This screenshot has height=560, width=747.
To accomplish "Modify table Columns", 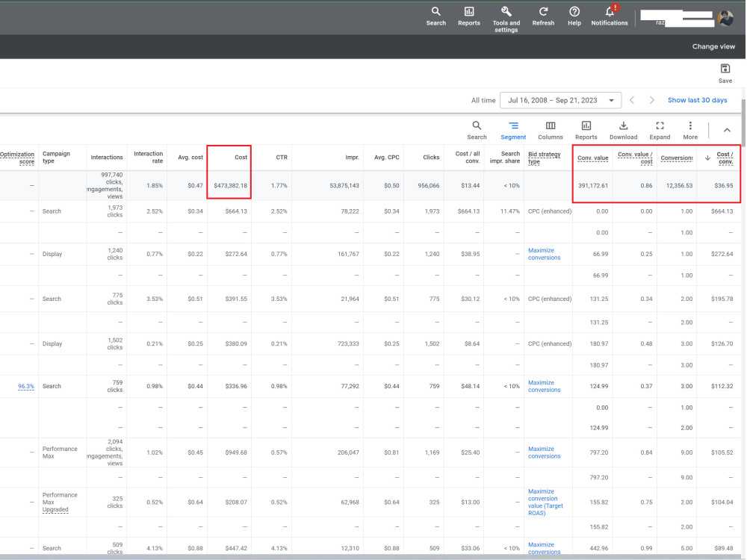I will point(551,130).
